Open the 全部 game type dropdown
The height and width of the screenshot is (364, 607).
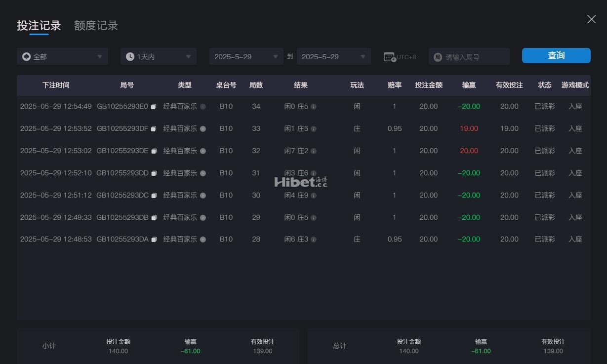62,57
